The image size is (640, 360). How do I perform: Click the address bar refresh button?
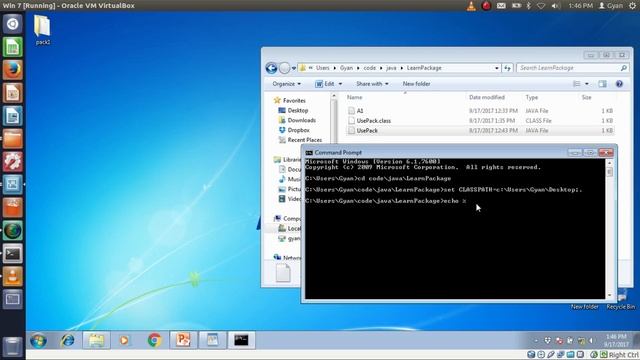(507, 68)
